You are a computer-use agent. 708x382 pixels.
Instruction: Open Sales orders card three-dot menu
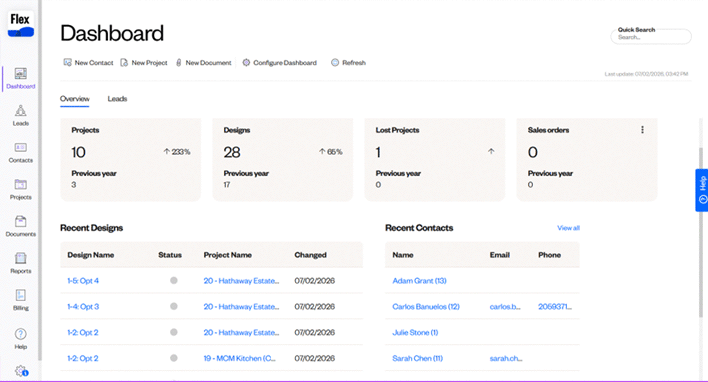click(642, 130)
